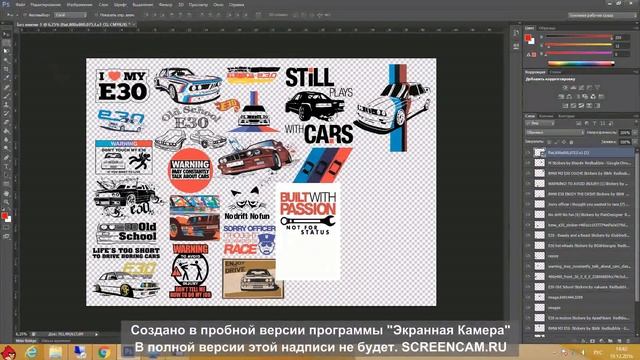Toggle Quick Mask mode in toolbar

6,228
